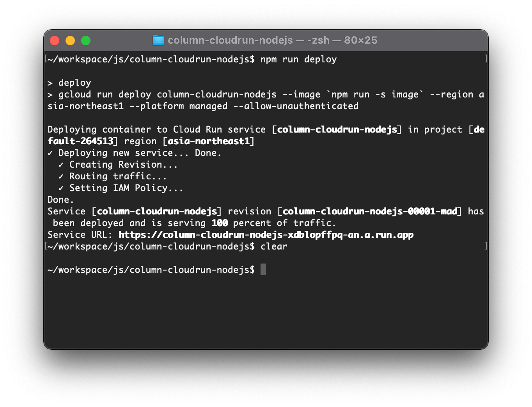
Task: Click 'Setting IAM Policy...' text
Action: (126, 188)
